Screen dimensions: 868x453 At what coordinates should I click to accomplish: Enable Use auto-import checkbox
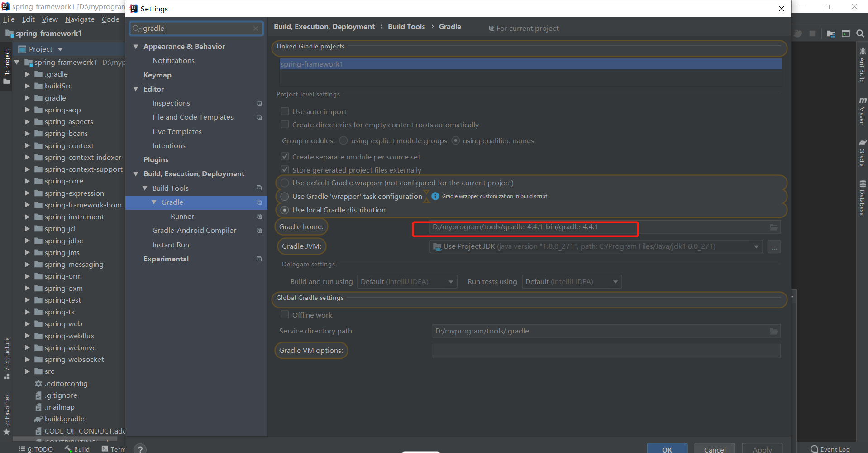[285, 111]
